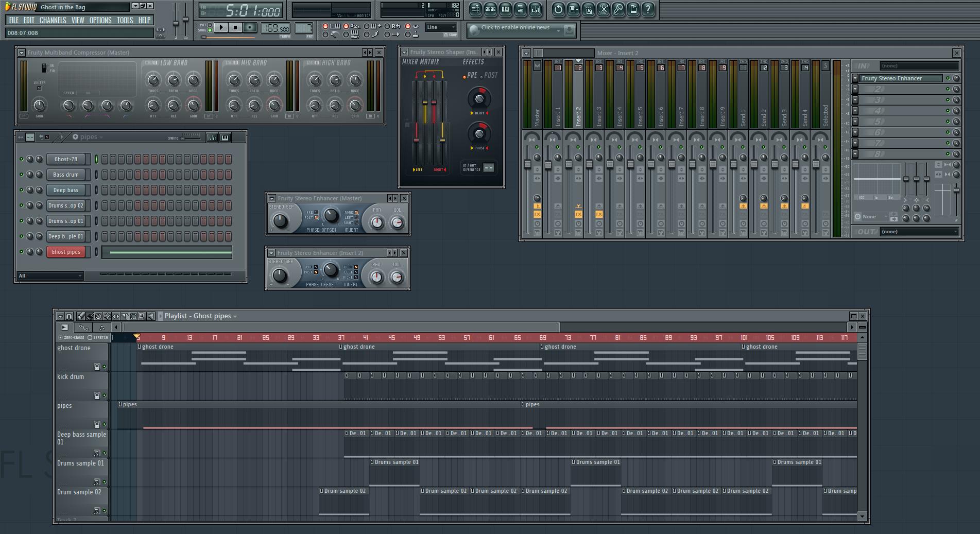Open the step sequencer from top toolbar

point(490,9)
